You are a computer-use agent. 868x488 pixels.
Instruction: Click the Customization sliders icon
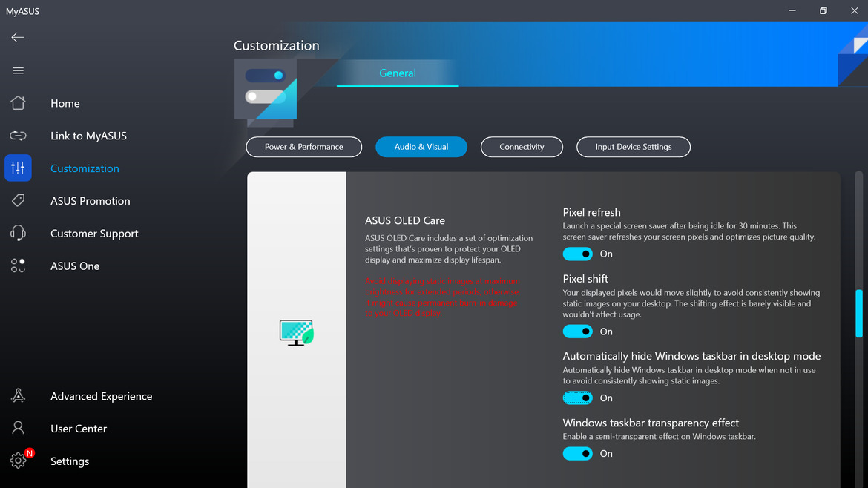(18, 168)
